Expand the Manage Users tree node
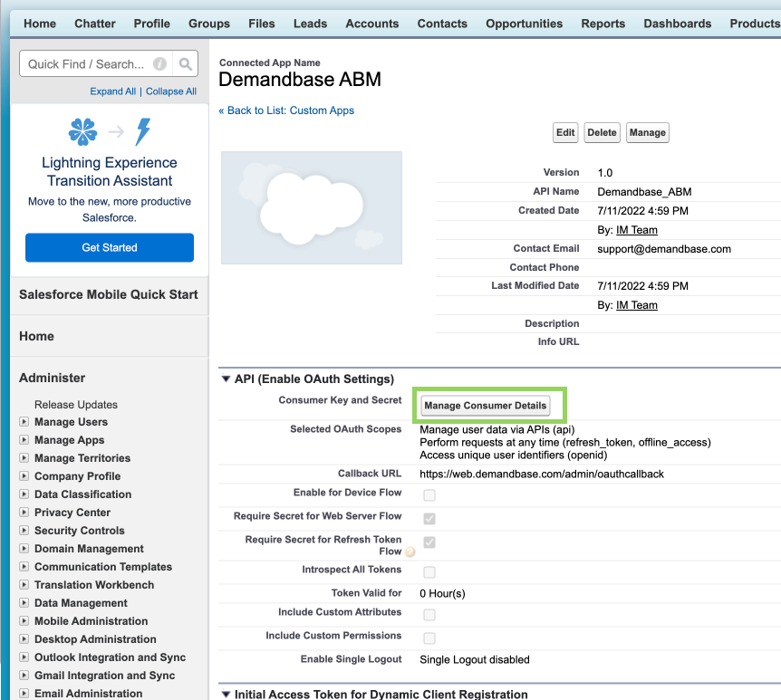Screen dimensions: 781x700 click(x=24, y=422)
